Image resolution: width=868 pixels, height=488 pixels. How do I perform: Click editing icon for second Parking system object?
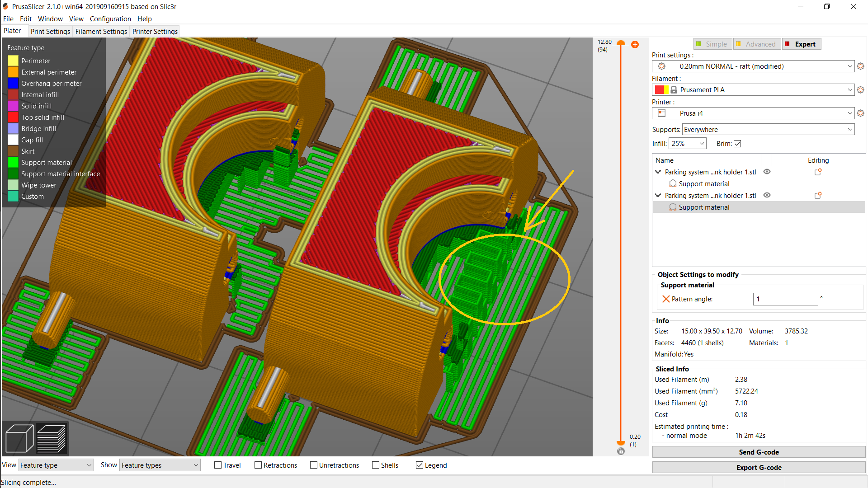[x=818, y=196]
